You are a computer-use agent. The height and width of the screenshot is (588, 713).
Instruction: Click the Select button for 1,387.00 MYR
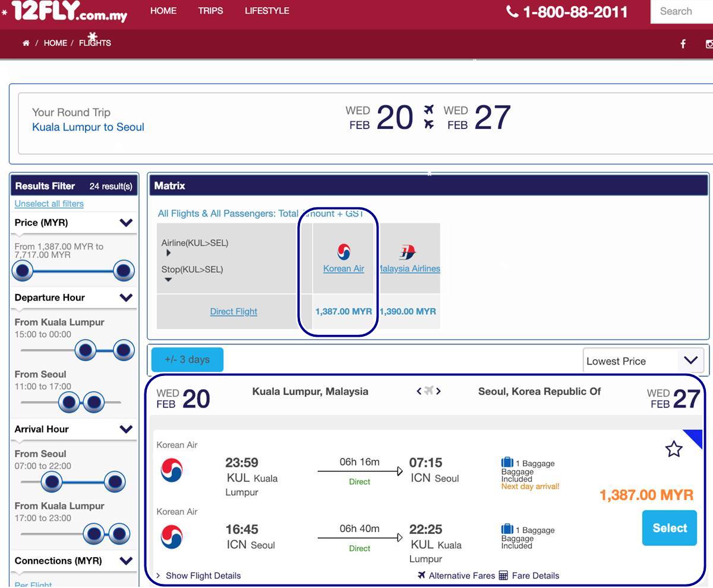pyautogui.click(x=670, y=528)
